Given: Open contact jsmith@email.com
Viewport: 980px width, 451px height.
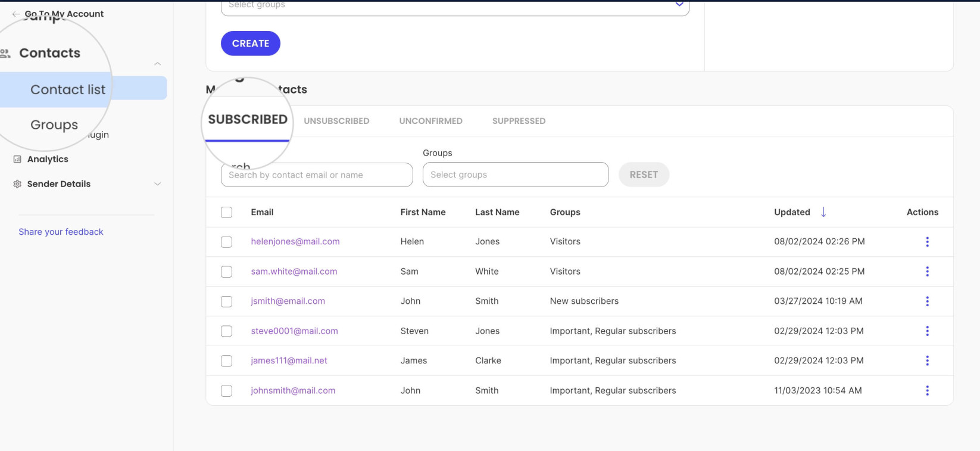Looking at the screenshot, I should [288, 301].
